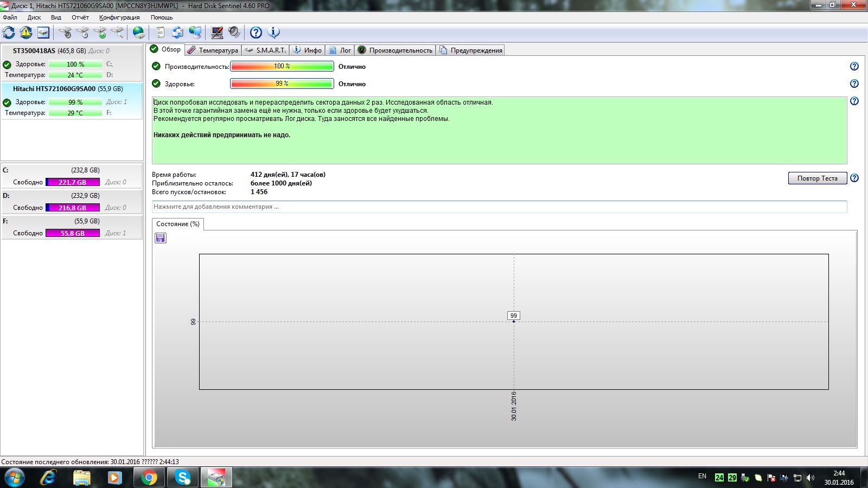Click the 99 data point on the chart
Image resolution: width=868 pixels, height=488 pixels.
pos(514,321)
